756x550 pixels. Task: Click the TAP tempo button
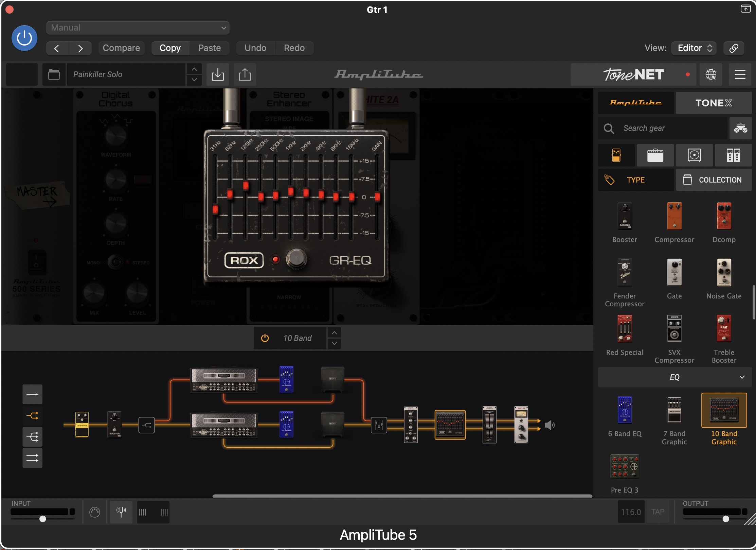658,512
